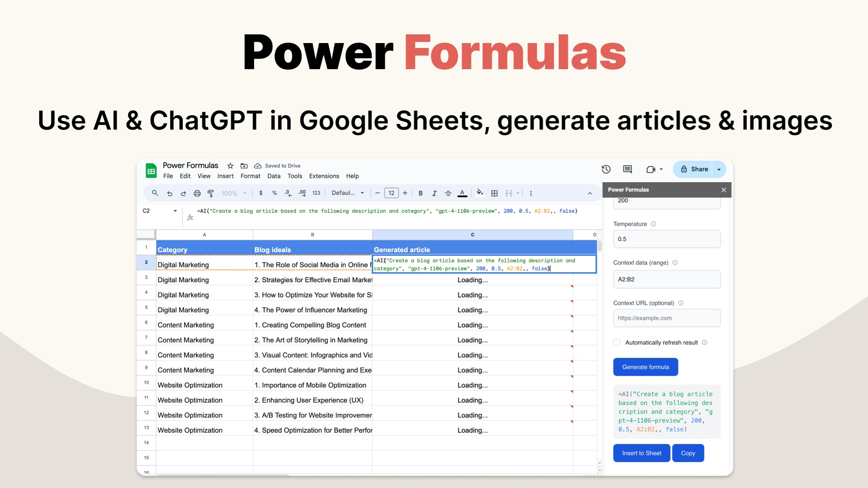Click the strikethrough icon

[448, 193]
